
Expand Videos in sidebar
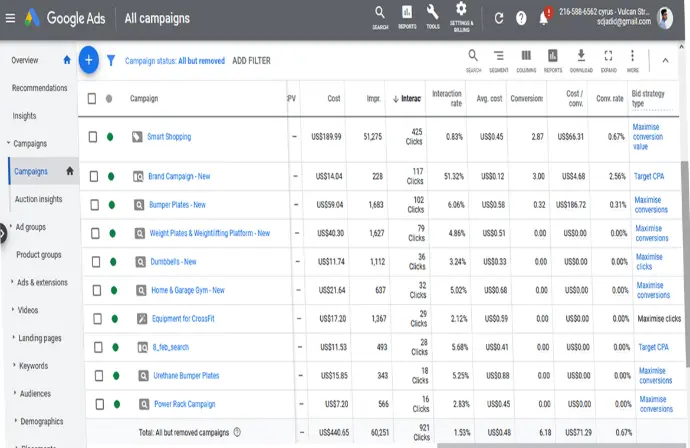(13, 309)
